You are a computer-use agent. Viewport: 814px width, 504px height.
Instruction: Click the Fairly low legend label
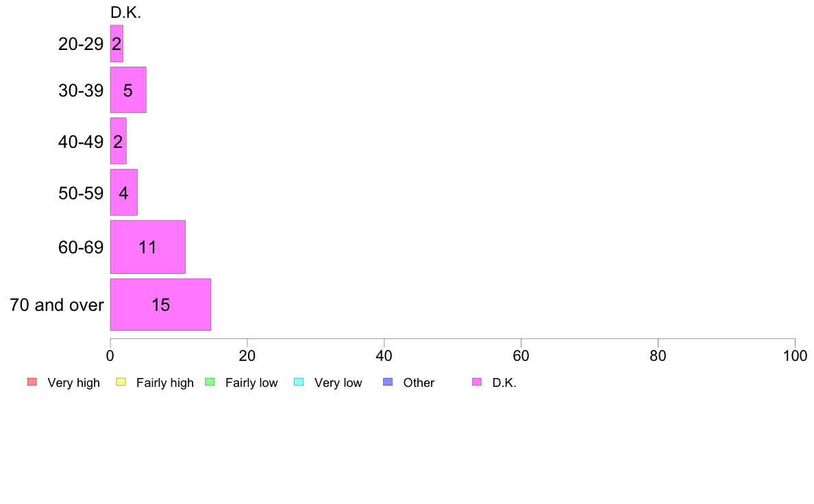(251, 383)
